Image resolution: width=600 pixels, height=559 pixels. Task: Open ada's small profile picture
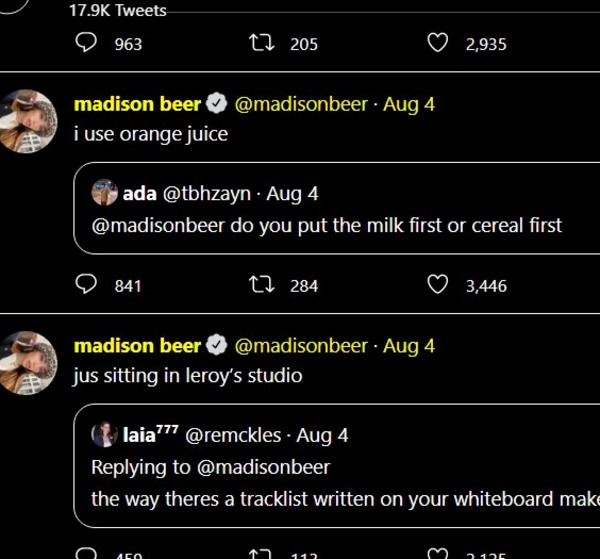(x=104, y=192)
